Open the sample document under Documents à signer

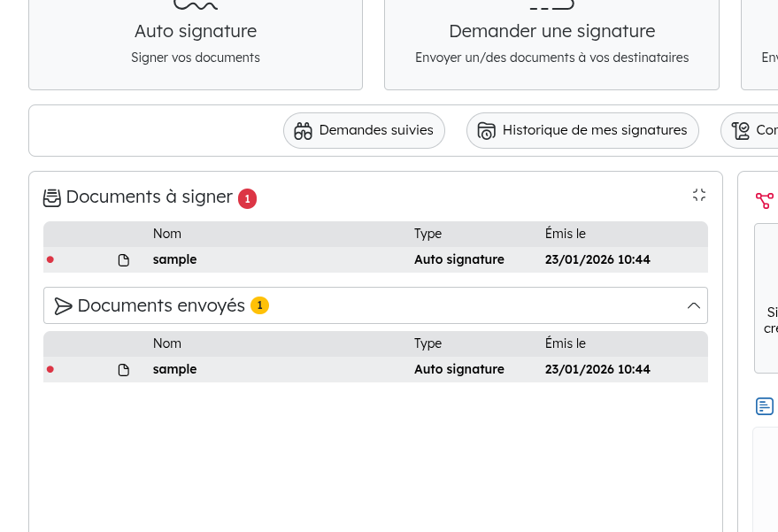(x=174, y=259)
